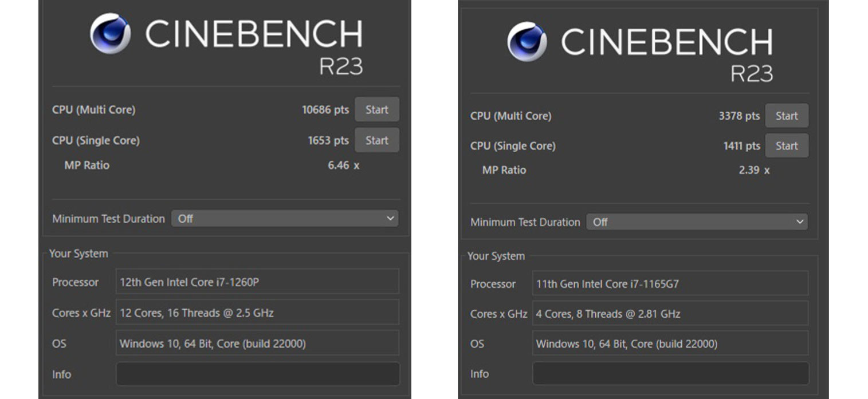Open Minimum Test Duration dropdown in left window
The image size is (868, 399).
coord(285,219)
